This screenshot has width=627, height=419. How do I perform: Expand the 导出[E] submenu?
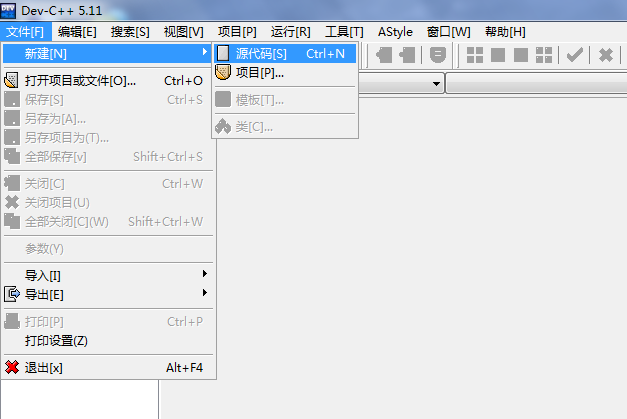[x=108, y=295]
